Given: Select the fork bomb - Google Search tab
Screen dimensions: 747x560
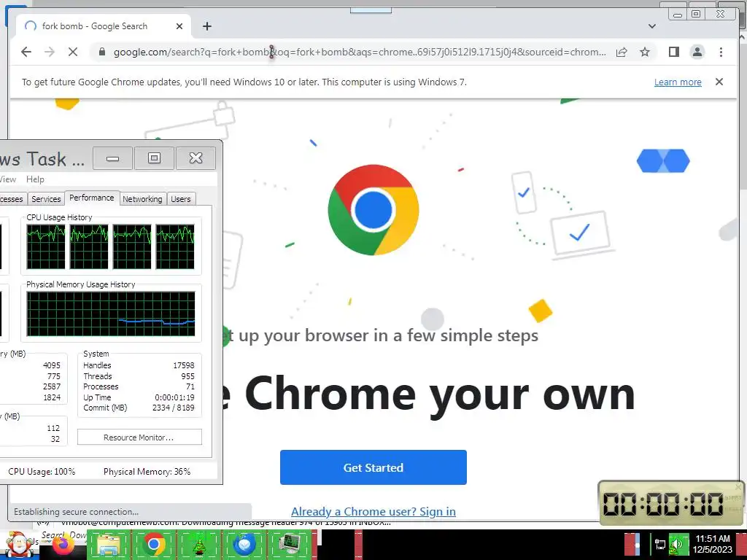Looking at the screenshot, I should point(103,26).
